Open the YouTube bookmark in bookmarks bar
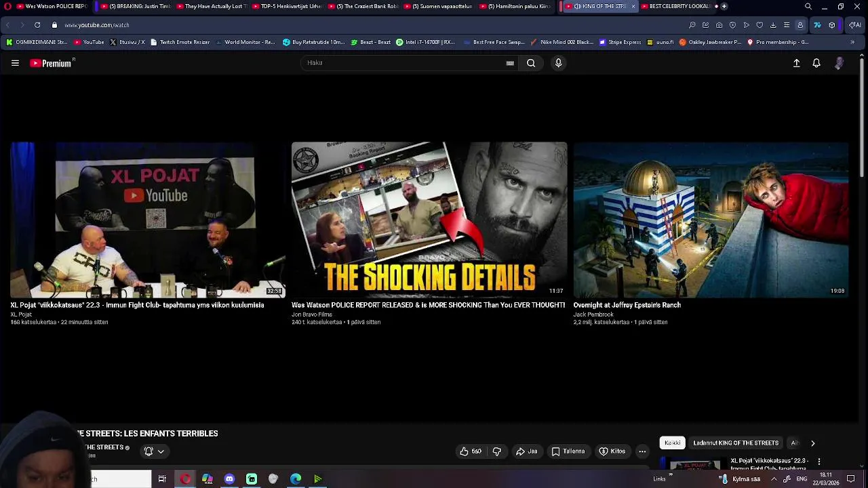Screen dimensions: 868x488 pyautogui.click(x=89, y=42)
